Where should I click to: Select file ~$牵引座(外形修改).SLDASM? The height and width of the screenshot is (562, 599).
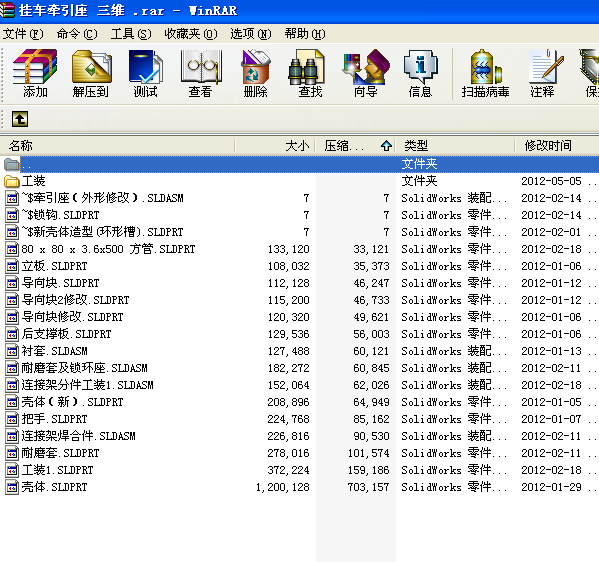[x=102, y=198]
